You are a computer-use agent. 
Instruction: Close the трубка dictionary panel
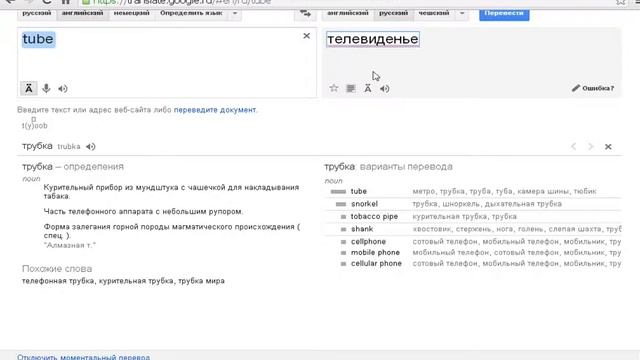pyautogui.click(x=608, y=147)
